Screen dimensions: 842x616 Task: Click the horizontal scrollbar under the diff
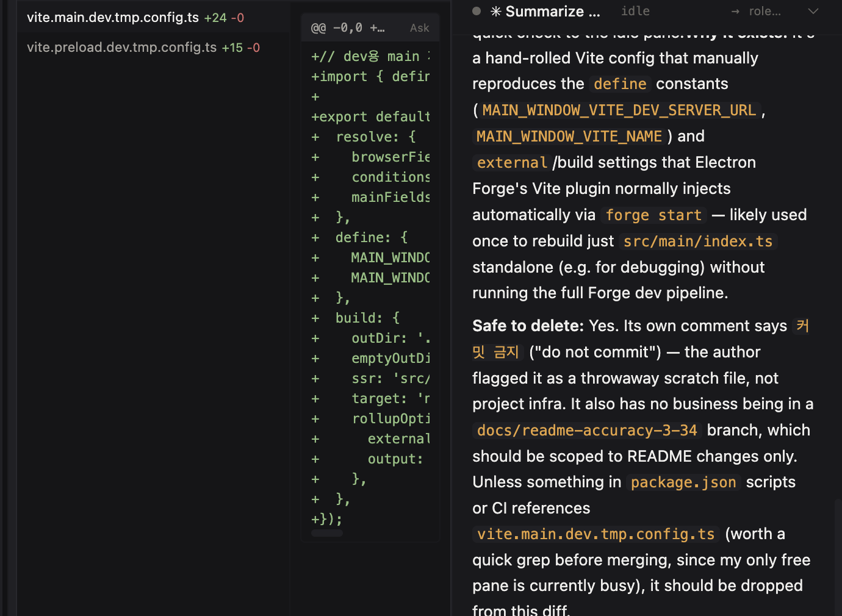click(327, 533)
